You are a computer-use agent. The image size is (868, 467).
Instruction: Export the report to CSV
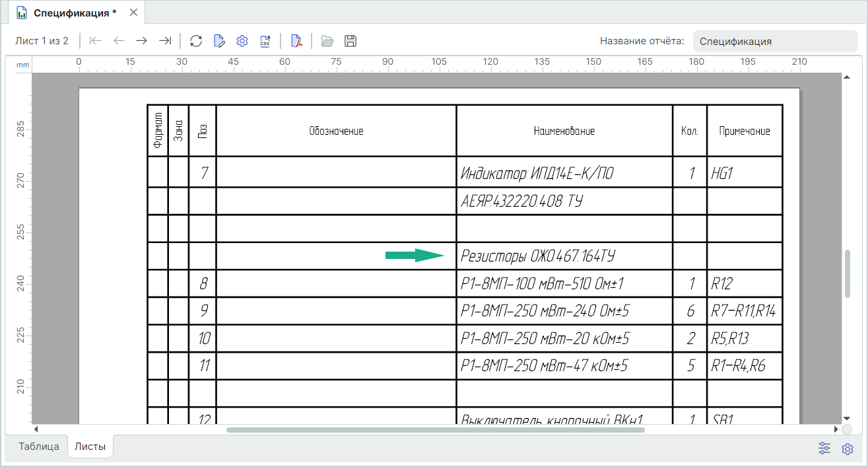tap(265, 41)
